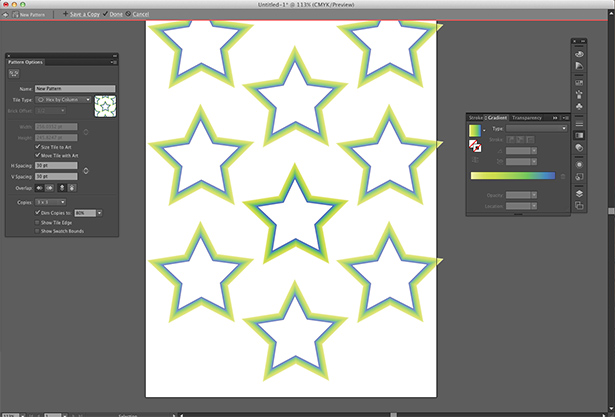Open the dim copies percentage dropdown
This screenshot has width=615, height=417.
point(99,213)
